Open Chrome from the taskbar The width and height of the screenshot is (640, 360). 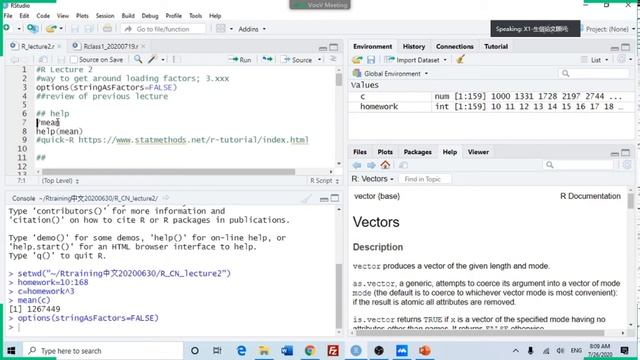point(310,350)
